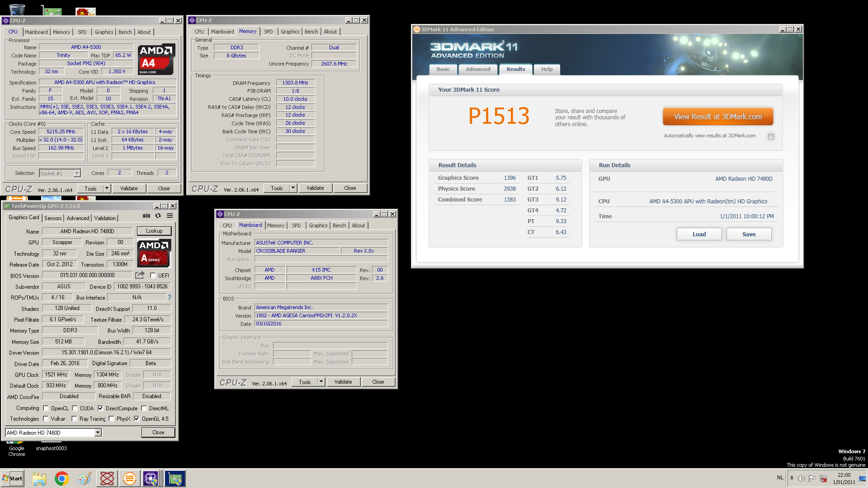
Task: Click the AMD A4 logo in CPU-Z
Action: pyautogui.click(x=156, y=59)
